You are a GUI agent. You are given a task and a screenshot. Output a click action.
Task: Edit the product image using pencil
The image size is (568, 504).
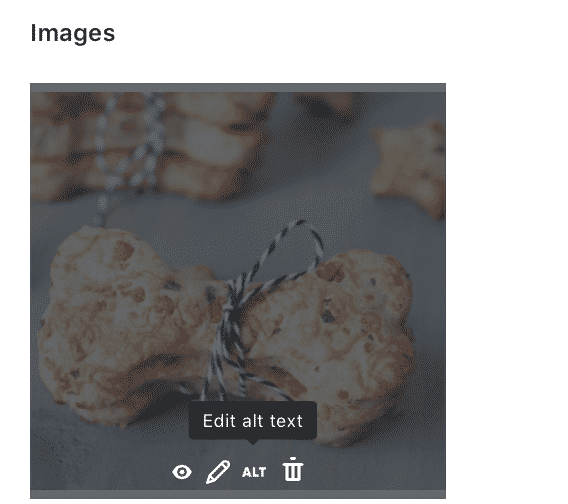218,472
